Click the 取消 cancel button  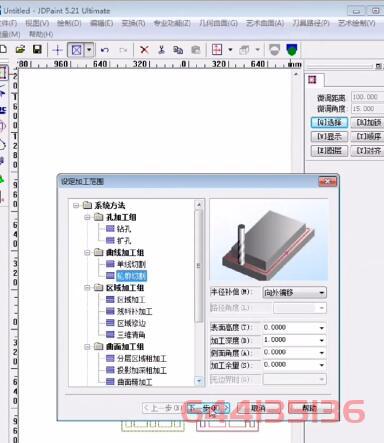[257, 408]
